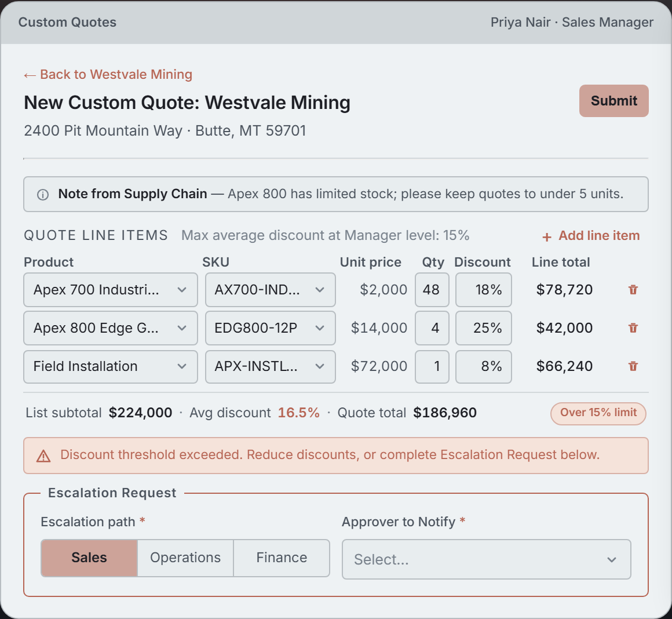Click the info icon in Supply Chain note
Image resolution: width=672 pixels, height=619 pixels.
pyautogui.click(x=43, y=195)
